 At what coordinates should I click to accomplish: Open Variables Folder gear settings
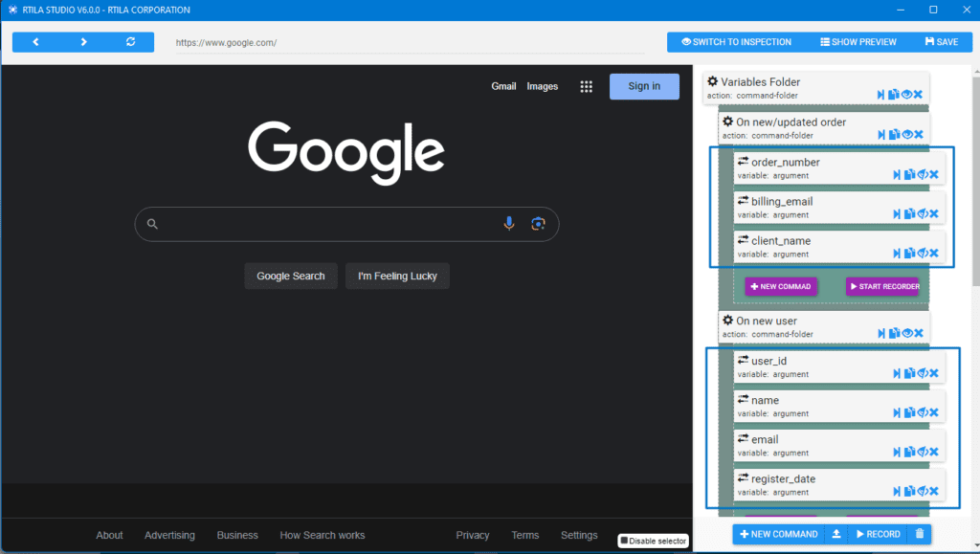(x=712, y=81)
